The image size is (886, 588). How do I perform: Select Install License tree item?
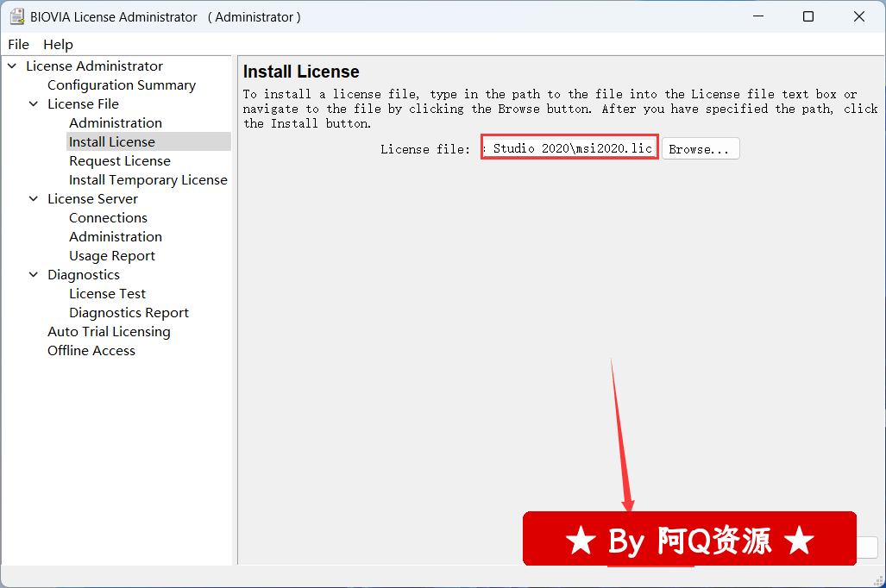click(112, 142)
